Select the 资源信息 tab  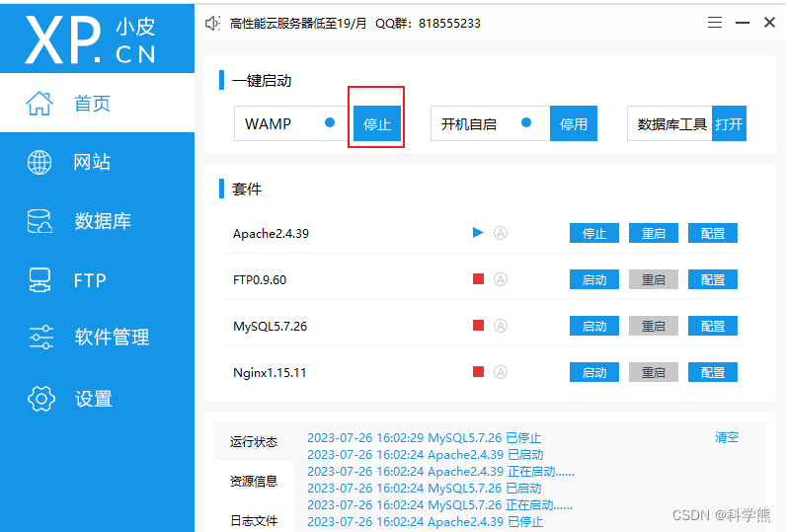click(254, 481)
